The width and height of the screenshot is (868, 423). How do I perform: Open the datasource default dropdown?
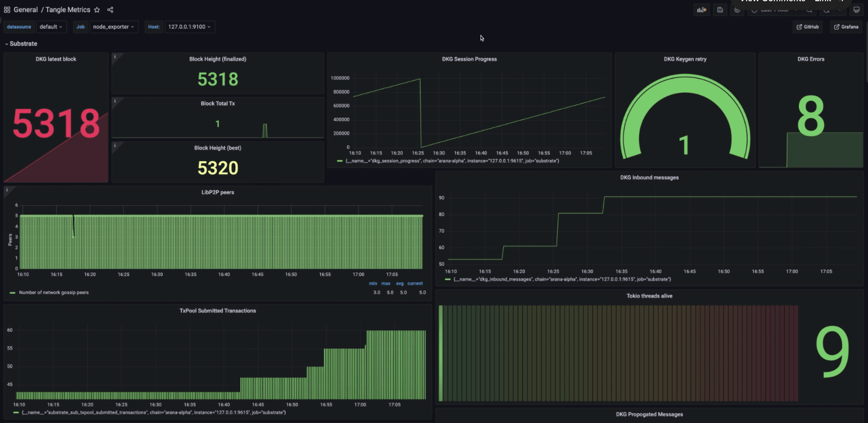[51, 27]
